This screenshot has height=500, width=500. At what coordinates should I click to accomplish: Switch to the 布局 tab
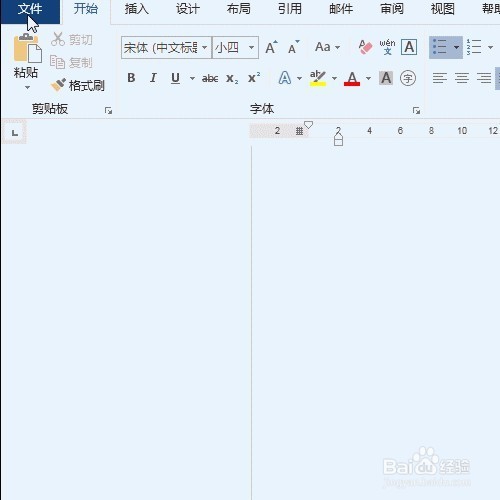(x=238, y=9)
